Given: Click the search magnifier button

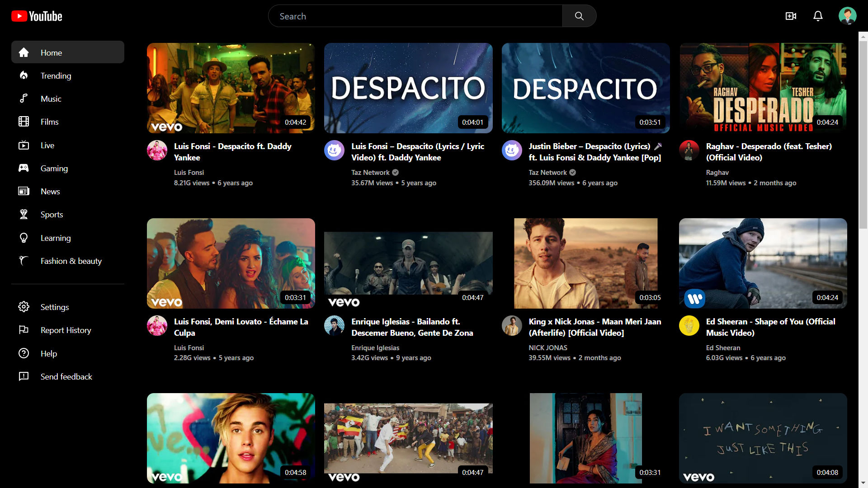Looking at the screenshot, I should [579, 16].
